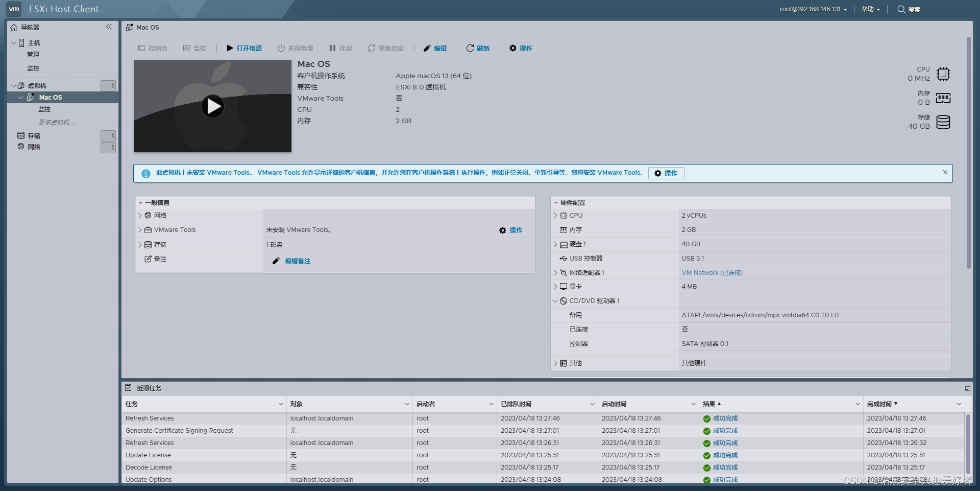Open the Edit VM settings toolbar item
Screen dimensions: 980x491
click(435, 48)
